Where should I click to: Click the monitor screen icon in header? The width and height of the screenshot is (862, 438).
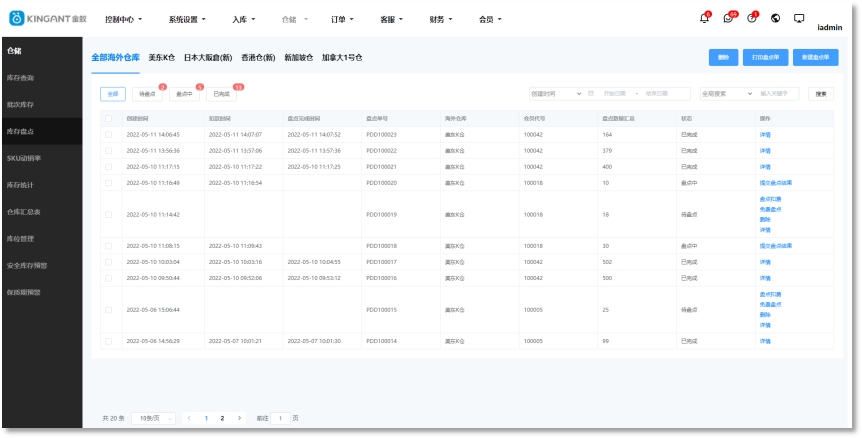tap(799, 18)
